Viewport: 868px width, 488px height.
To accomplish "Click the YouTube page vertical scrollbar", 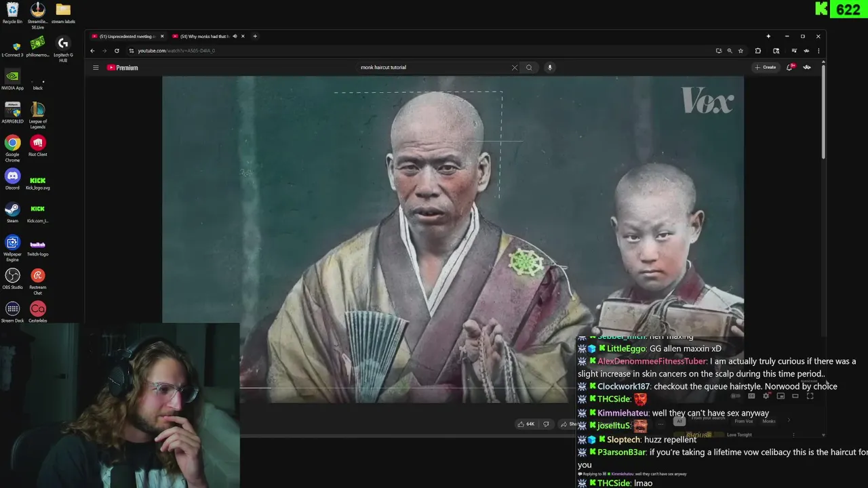I will click(x=823, y=112).
